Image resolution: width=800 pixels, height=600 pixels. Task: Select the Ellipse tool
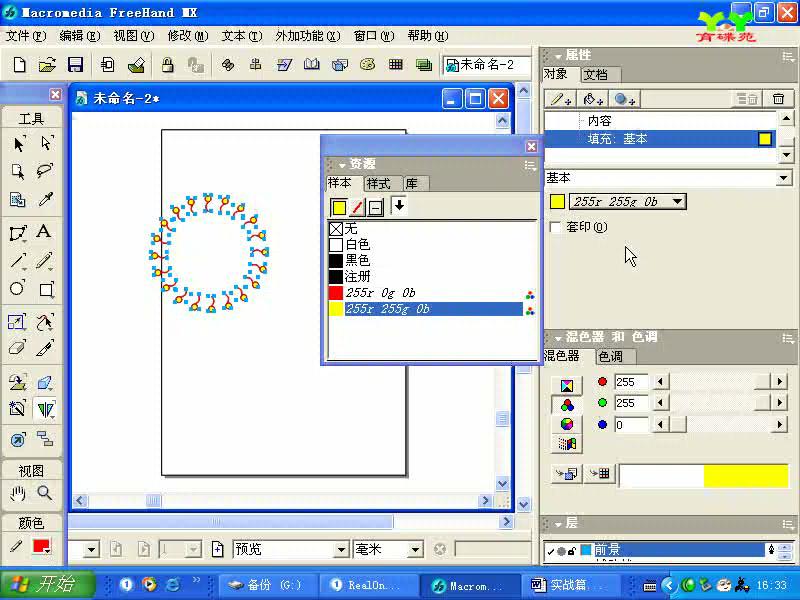(x=17, y=288)
